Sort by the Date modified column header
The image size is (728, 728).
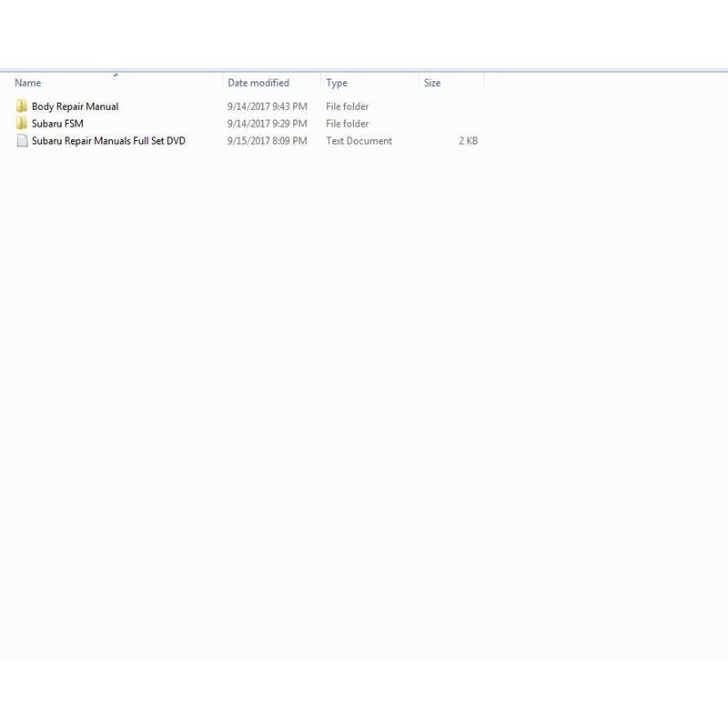[x=258, y=83]
